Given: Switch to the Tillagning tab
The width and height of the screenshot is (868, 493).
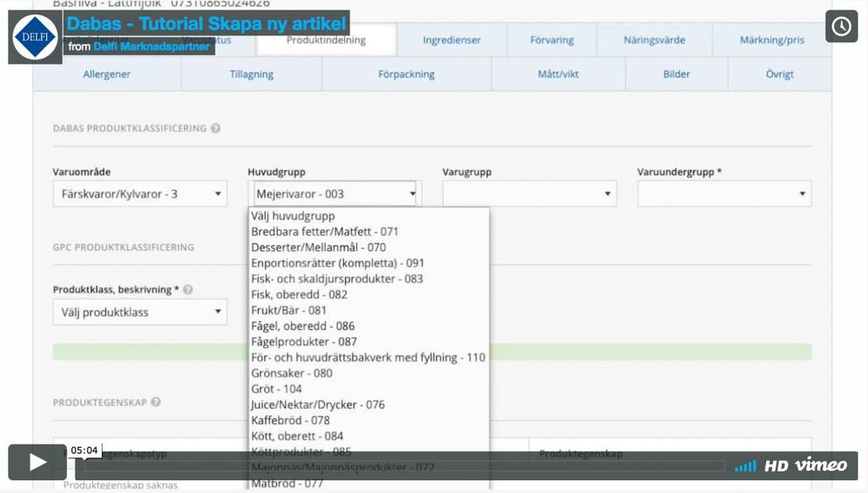Looking at the screenshot, I should point(251,74).
